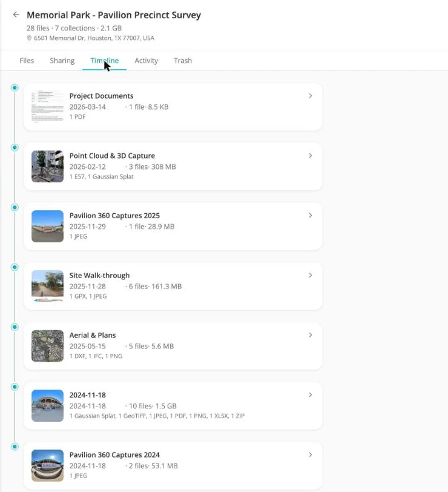
Task: Go to the Trash tab
Action: (x=183, y=61)
